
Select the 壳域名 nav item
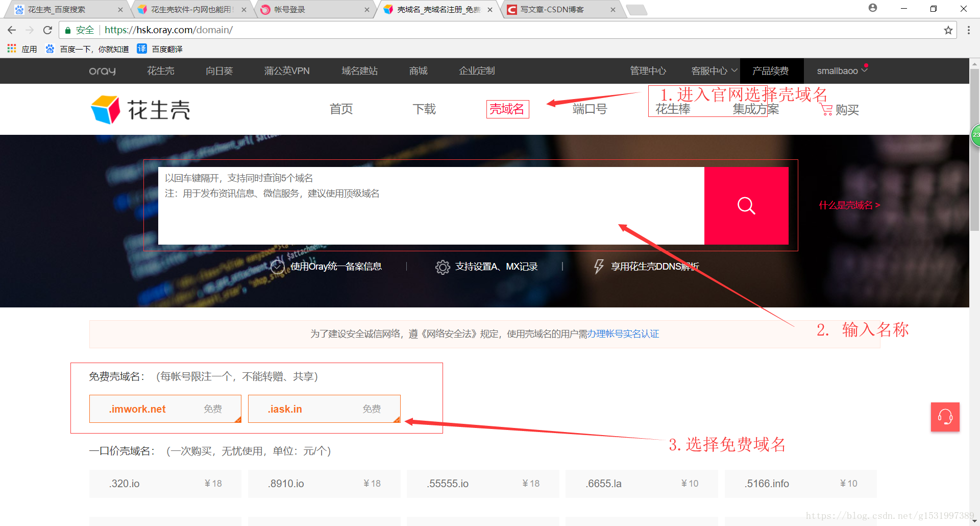click(507, 109)
